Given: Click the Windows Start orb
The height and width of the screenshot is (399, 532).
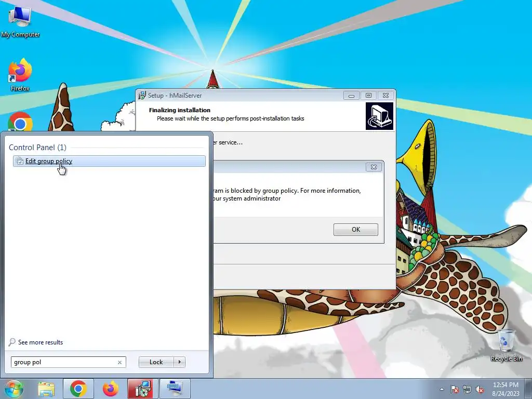Looking at the screenshot, I should click(x=14, y=389).
